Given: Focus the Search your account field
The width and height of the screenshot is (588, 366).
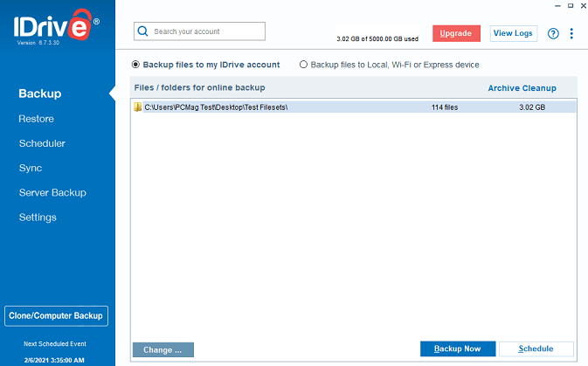Looking at the screenshot, I should [199, 31].
